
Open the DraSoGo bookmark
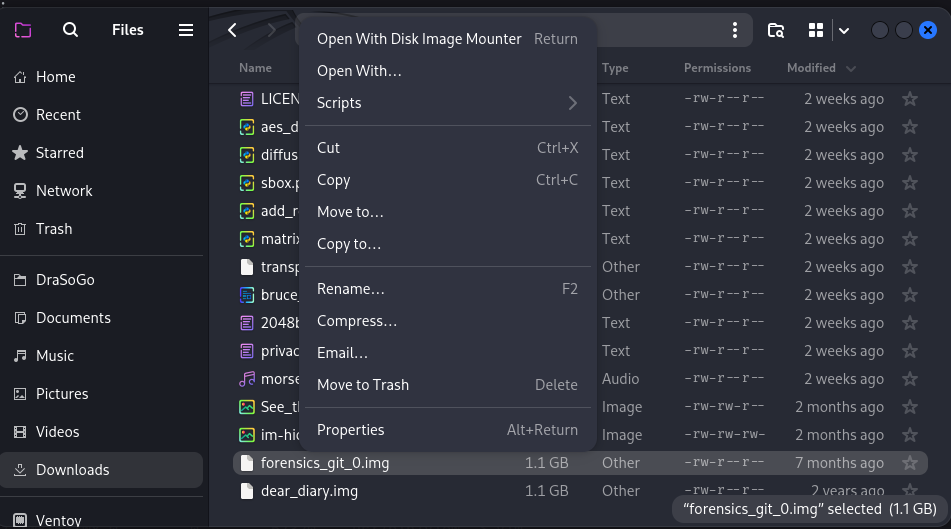(x=101, y=280)
